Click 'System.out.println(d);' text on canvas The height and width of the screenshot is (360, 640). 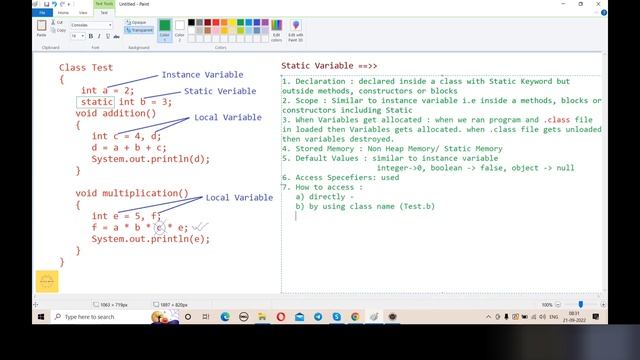151,159
